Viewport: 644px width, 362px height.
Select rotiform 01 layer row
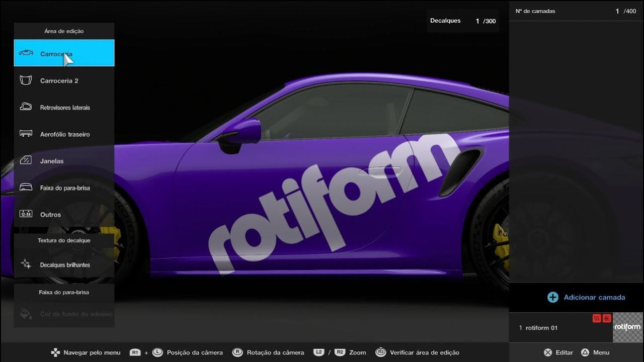click(x=560, y=327)
